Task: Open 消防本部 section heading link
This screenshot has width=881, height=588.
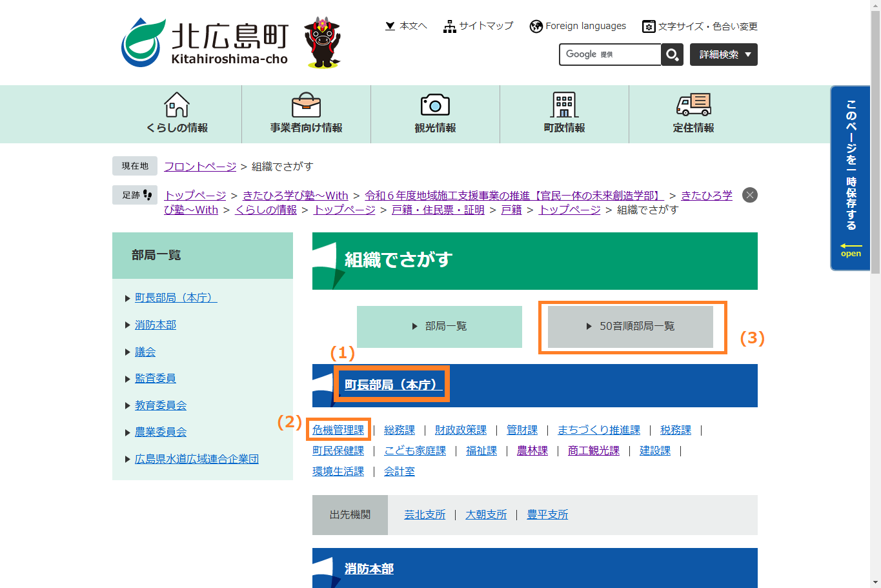Action: 369,569
